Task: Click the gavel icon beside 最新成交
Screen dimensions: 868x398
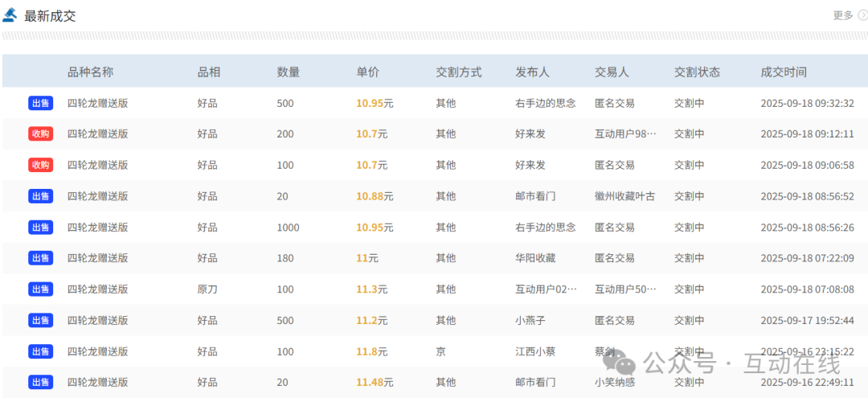Action: coord(11,16)
